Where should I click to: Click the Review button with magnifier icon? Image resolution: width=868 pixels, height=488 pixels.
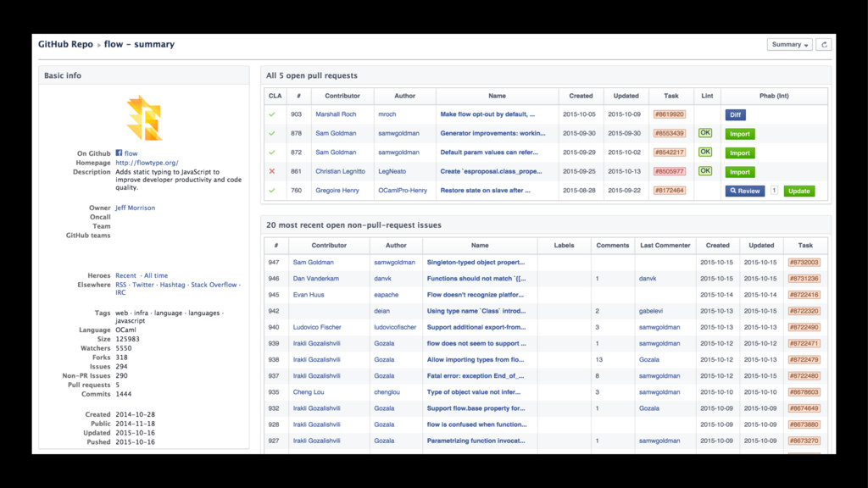pos(744,191)
